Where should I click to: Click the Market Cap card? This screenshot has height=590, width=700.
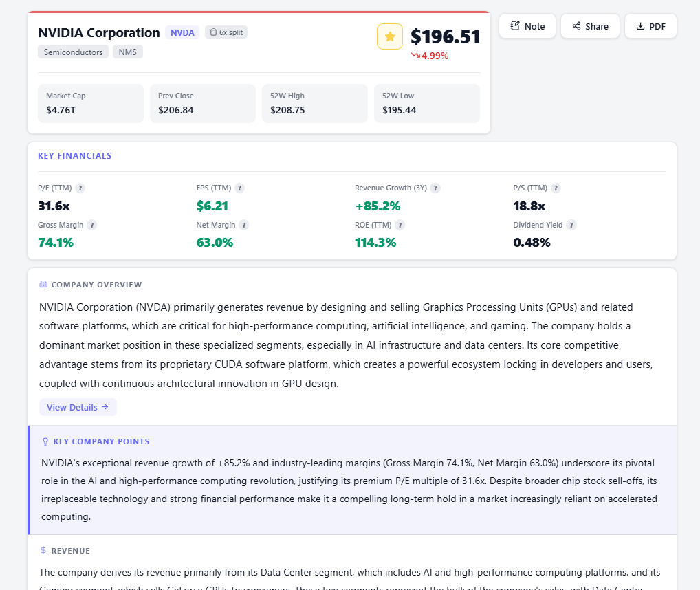[x=91, y=103]
